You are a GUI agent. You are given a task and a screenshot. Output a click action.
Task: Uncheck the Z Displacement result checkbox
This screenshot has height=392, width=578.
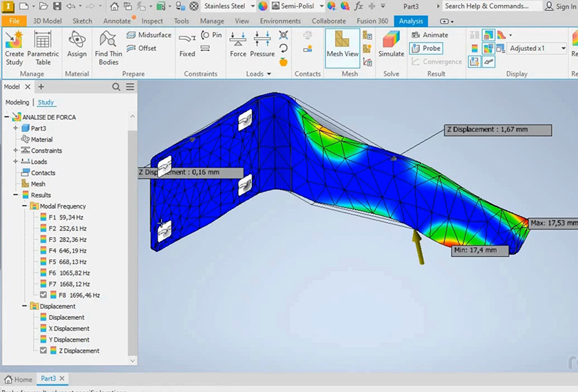(x=44, y=351)
